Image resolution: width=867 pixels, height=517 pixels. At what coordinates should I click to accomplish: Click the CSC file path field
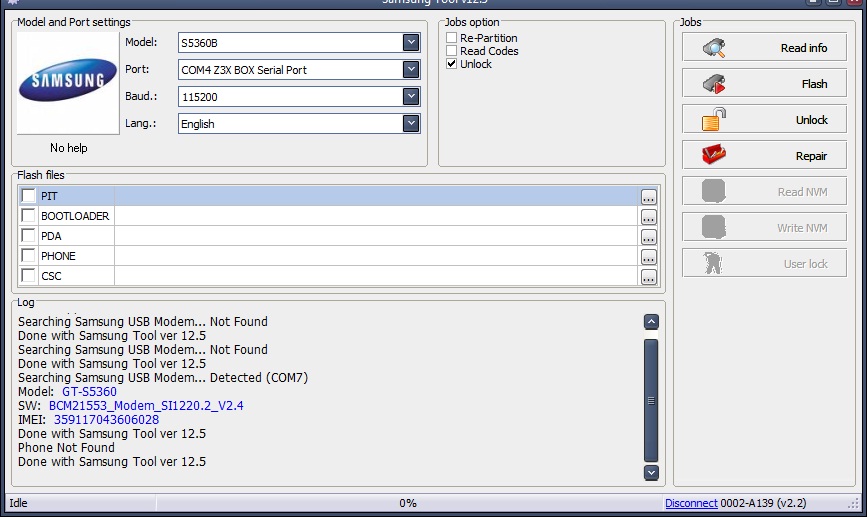[x=376, y=275]
